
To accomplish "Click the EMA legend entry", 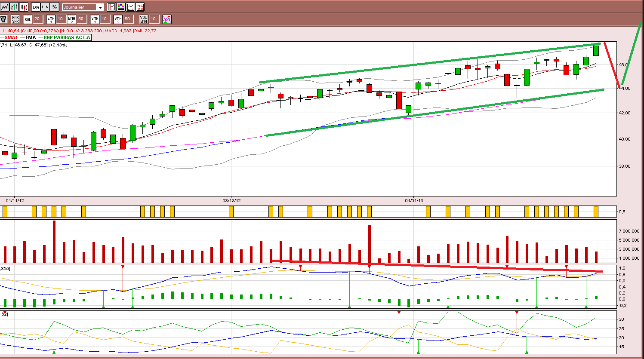I will click(x=28, y=37).
